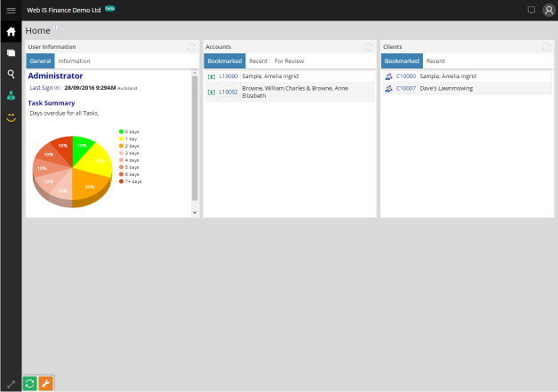Viewport: 558px width, 392px height.
Task: Click the User Information panel scrollbar down arrow
Action: coord(195,212)
